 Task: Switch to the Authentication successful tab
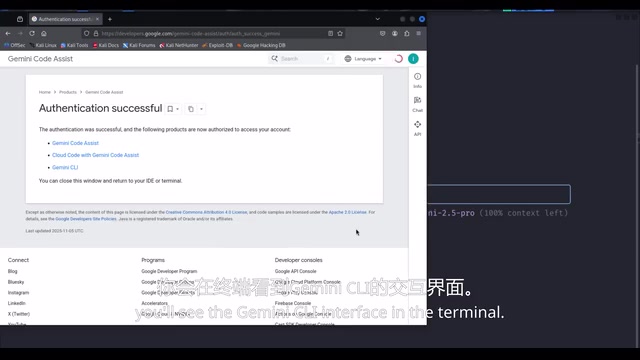66,19
